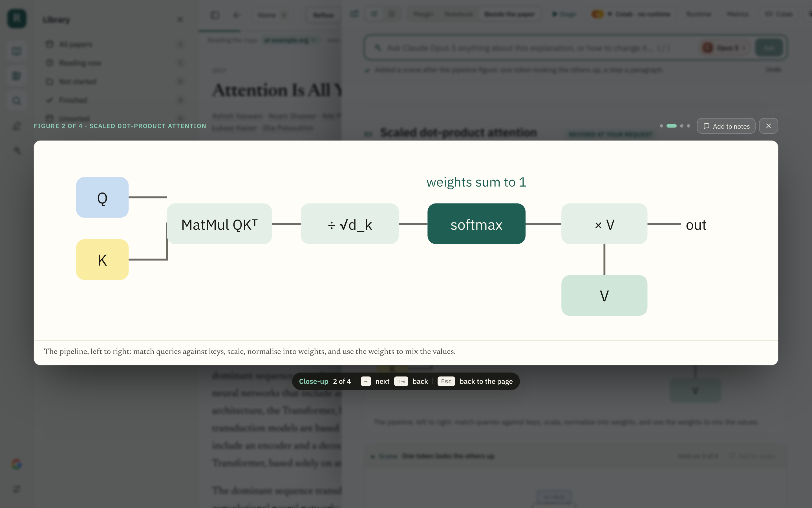Open the notes document icon in left rail

click(x=16, y=76)
